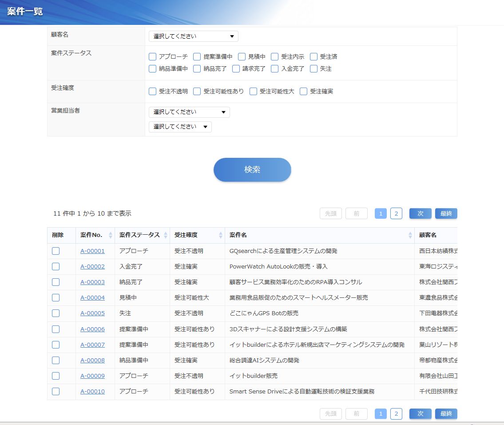This screenshot has height=425, width=504.
Task: Click sort arrows in 受注確度 header
Action: [221, 235]
